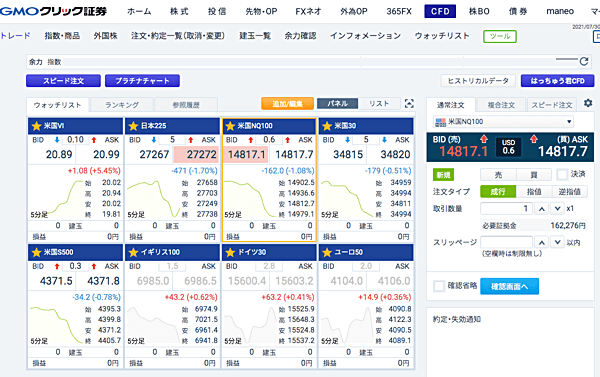Click the 取引数量 input field
Image resolution: width=600 pixels, height=377 pixels.
coord(506,209)
